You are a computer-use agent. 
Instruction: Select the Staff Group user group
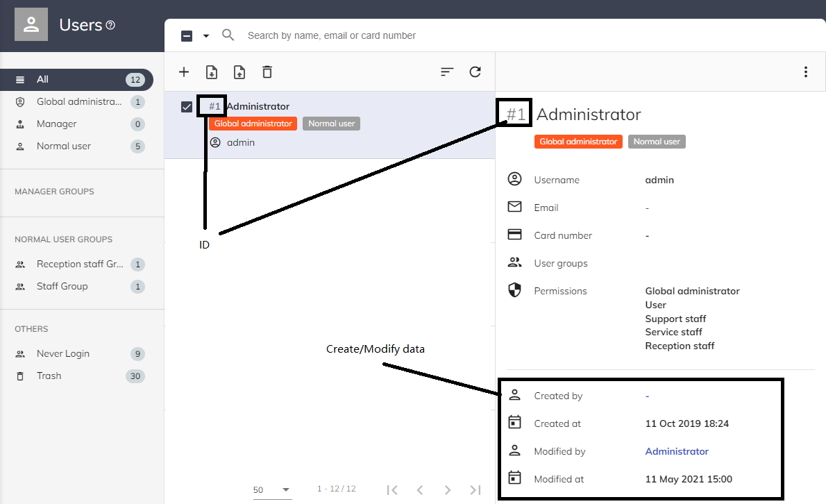coord(62,287)
